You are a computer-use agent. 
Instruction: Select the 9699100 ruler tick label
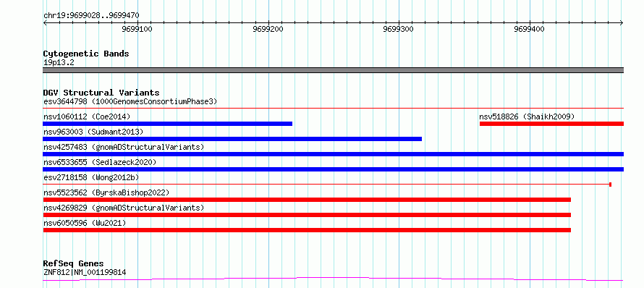click(137, 29)
